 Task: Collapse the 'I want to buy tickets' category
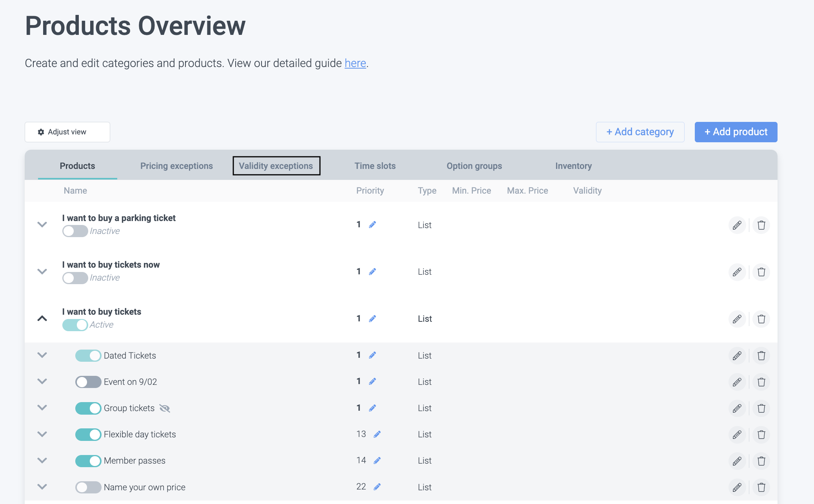click(42, 318)
